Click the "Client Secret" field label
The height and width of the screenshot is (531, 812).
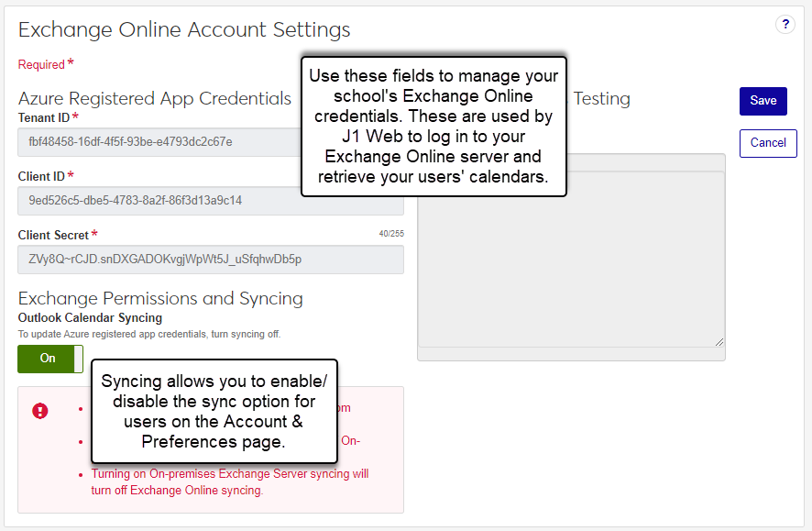[53, 235]
